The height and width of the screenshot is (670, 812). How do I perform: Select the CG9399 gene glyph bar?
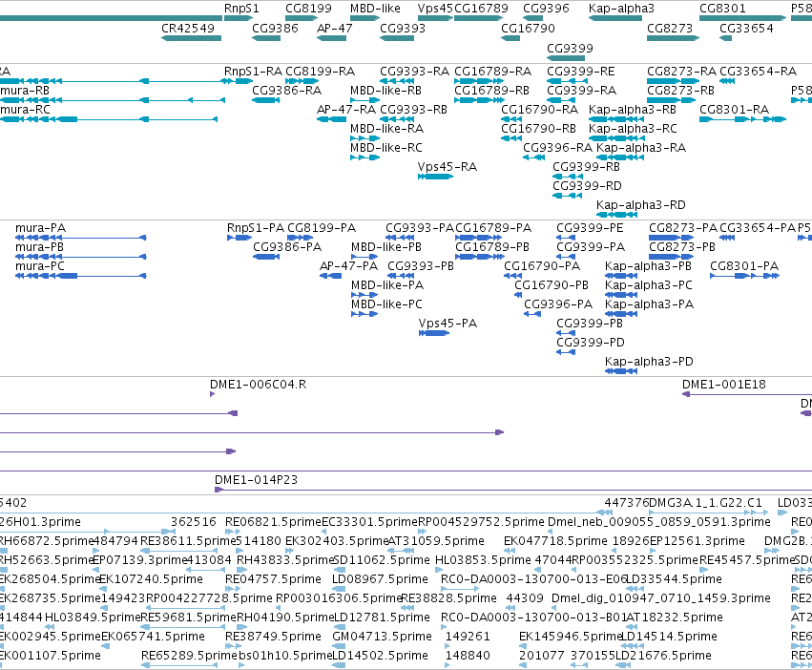566,58
